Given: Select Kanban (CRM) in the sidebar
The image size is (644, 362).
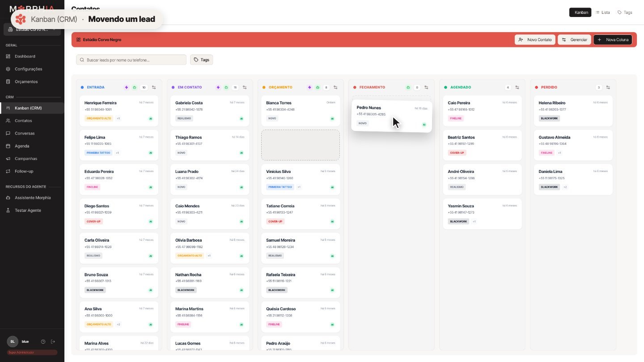Looking at the screenshot, I should 32,108.
